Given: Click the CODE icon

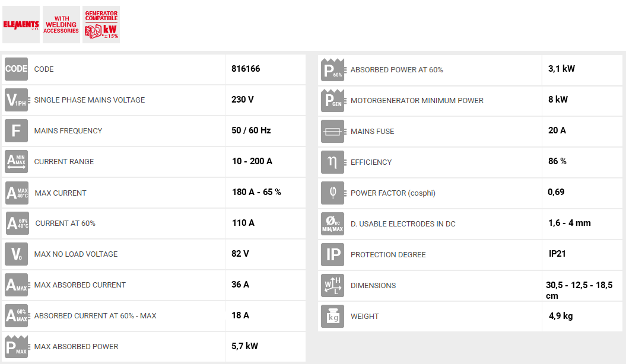Looking at the screenshot, I should tap(16, 69).
